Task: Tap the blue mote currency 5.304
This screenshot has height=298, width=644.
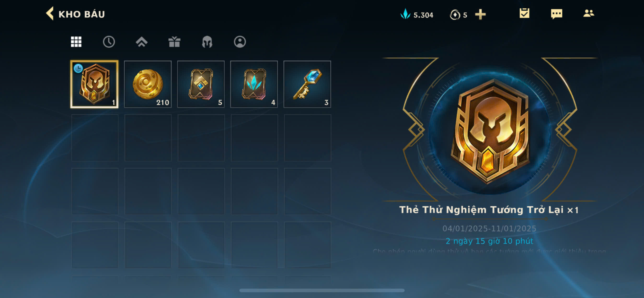Action: click(417, 14)
